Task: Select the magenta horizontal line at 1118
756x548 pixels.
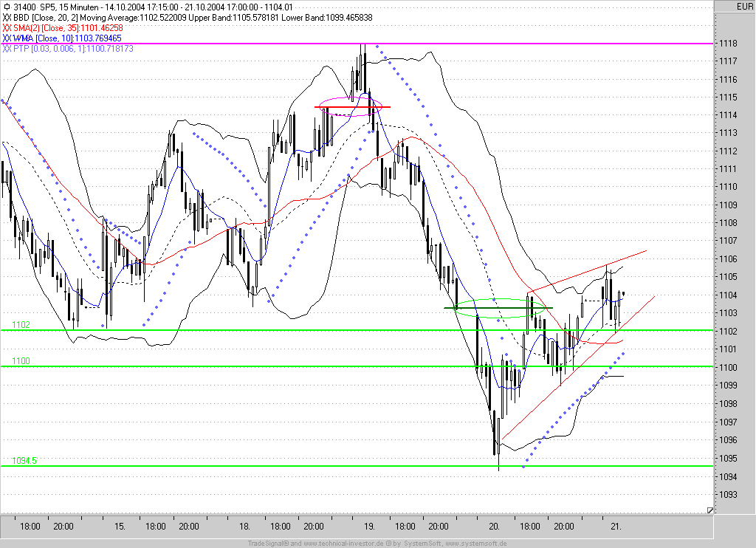Action: pyautogui.click(x=357, y=44)
